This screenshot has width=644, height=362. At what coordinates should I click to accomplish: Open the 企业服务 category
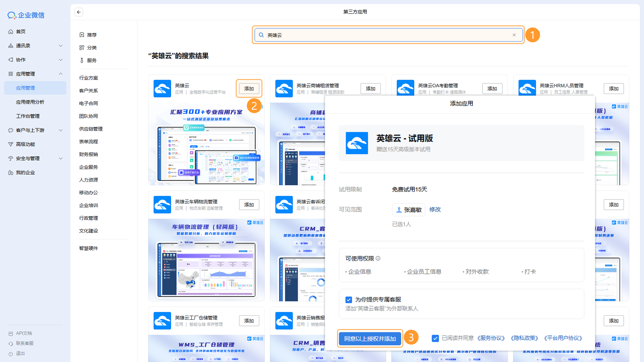[x=89, y=167]
